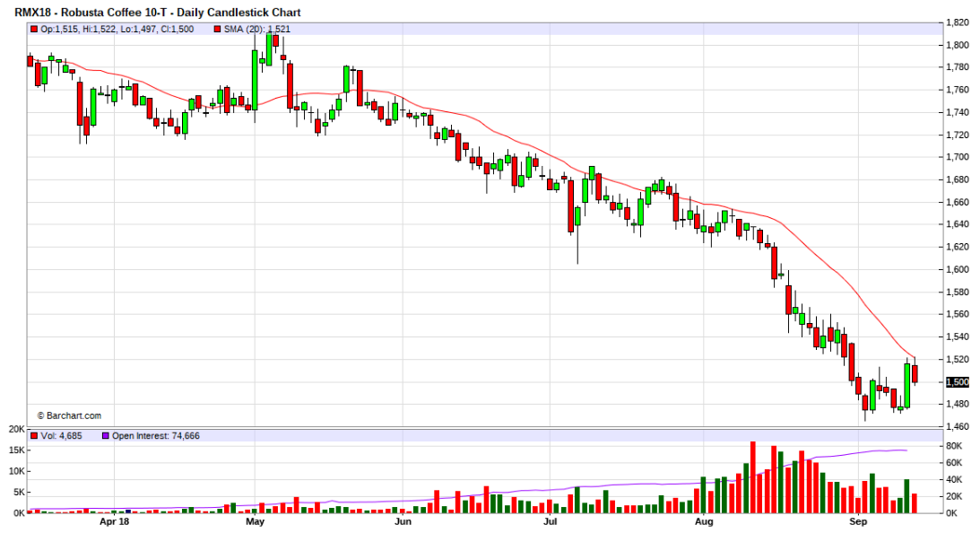Click the 1,600 price axis label
The height and width of the screenshot is (533, 980).
(958, 269)
